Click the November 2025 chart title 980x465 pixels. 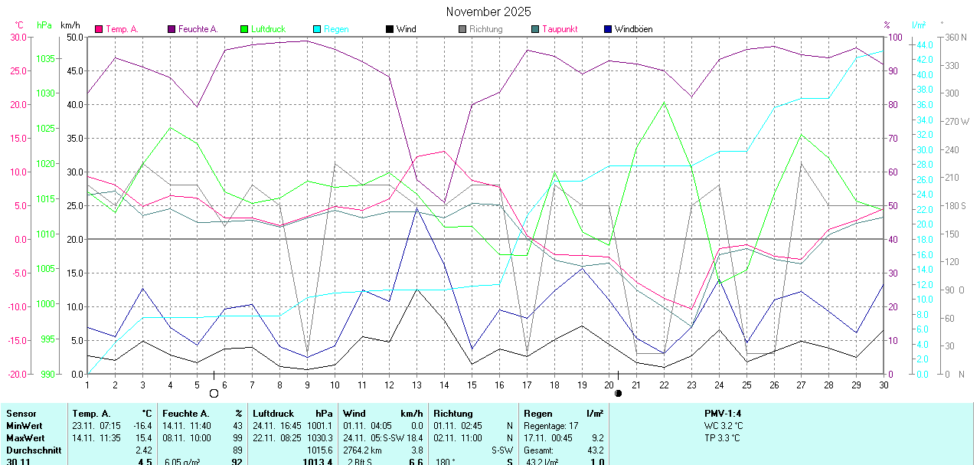pyautogui.click(x=488, y=11)
